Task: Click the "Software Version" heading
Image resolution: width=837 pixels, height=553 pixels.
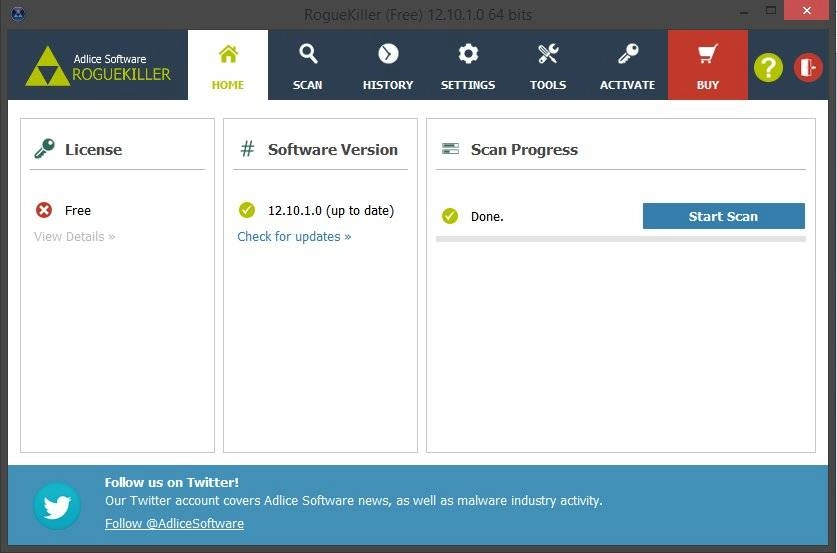Action: pyautogui.click(x=333, y=149)
